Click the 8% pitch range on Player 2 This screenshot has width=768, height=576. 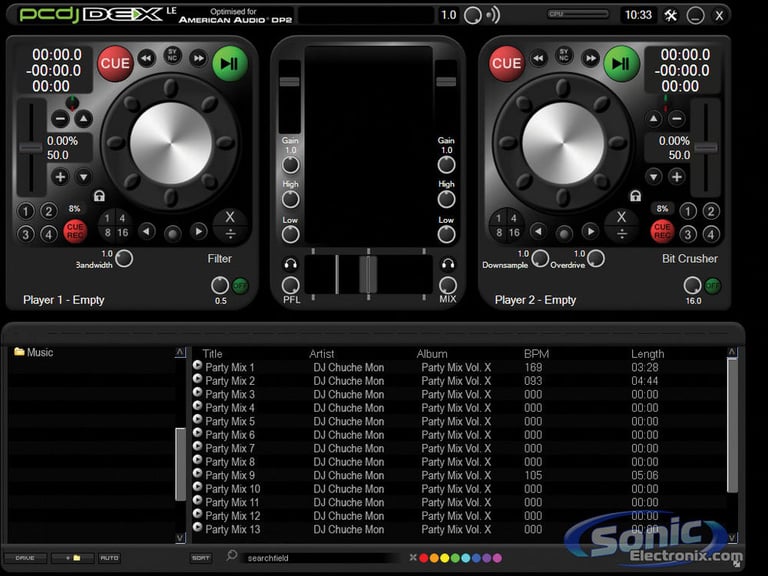662,209
